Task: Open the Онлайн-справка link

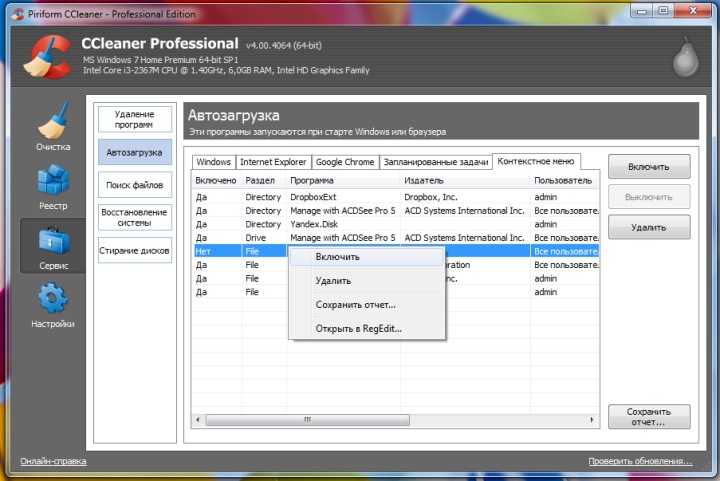Action: click(53, 461)
